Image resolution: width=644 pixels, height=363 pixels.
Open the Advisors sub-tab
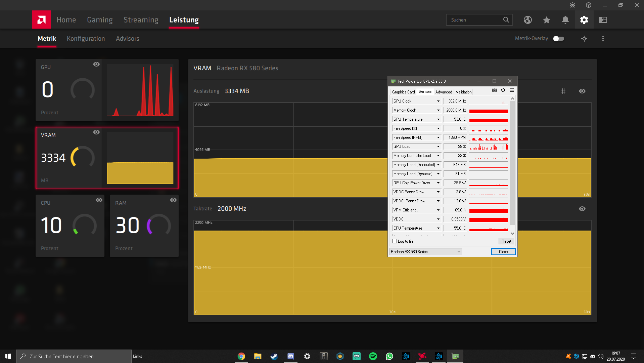pyautogui.click(x=128, y=39)
